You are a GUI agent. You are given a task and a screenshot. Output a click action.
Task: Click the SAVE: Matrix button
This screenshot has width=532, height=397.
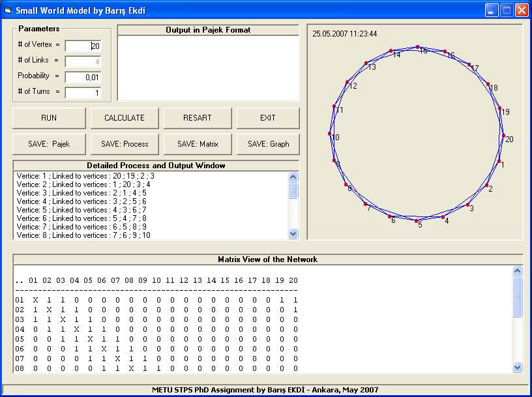tap(197, 143)
